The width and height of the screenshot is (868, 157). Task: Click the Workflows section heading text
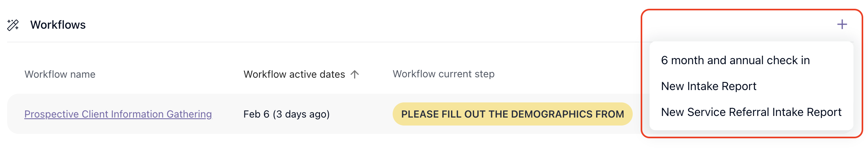pyautogui.click(x=58, y=25)
